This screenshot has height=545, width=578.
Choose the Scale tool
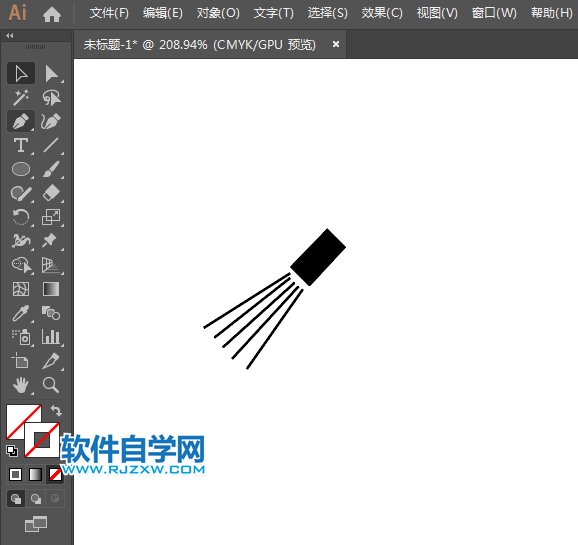coord(51,217)
